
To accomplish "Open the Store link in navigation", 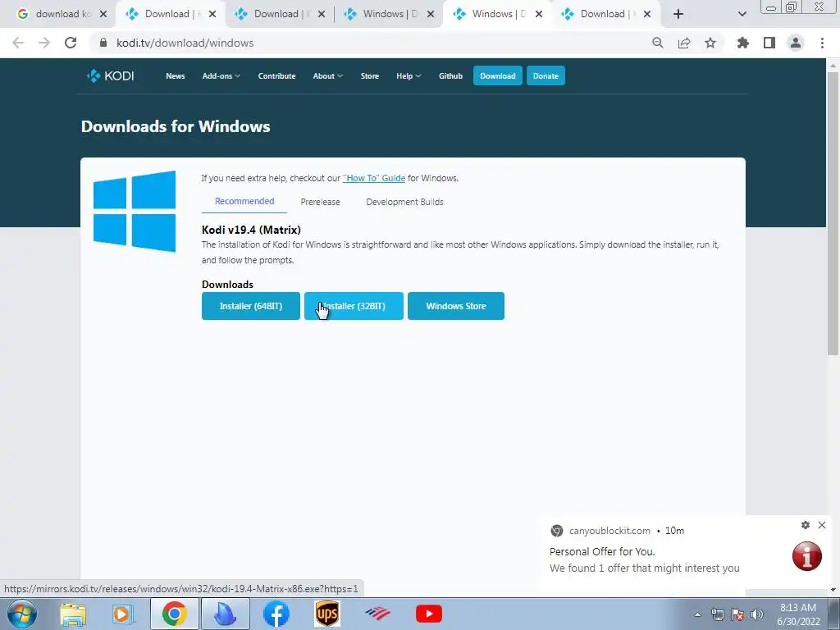I will 370,76.
